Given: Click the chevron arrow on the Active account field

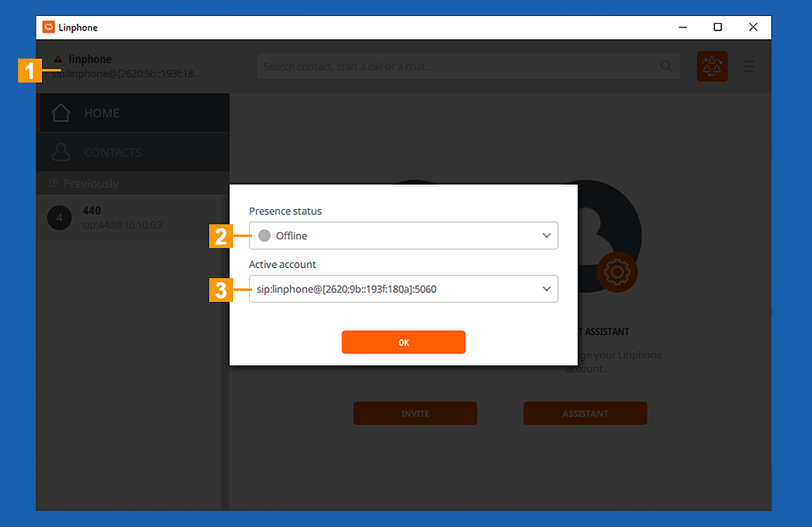Looking at the screenshot, I should 546,290.
